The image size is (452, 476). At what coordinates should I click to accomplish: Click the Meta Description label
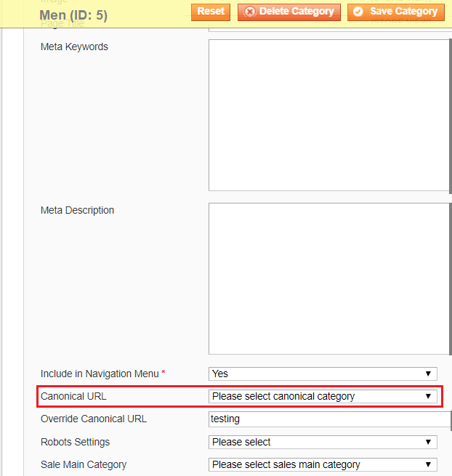pos(77,211)
